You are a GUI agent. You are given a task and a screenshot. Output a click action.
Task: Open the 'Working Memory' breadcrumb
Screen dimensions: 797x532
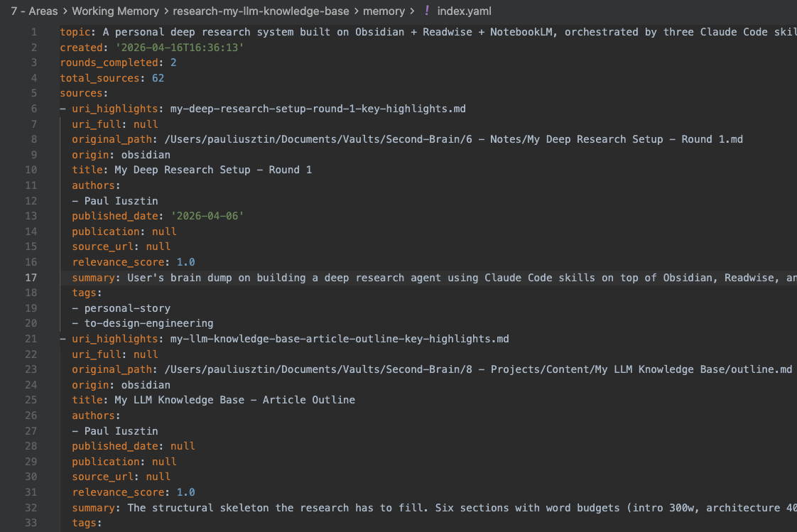(115, 11)
